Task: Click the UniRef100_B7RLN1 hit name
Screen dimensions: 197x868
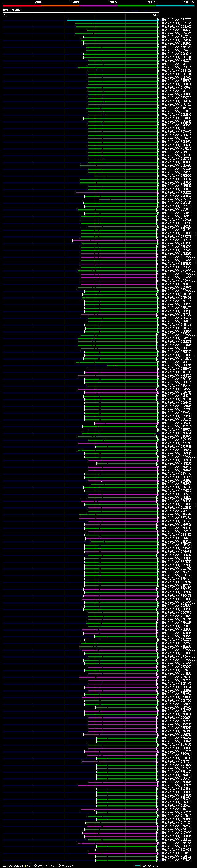Action: tap(177, 365)
